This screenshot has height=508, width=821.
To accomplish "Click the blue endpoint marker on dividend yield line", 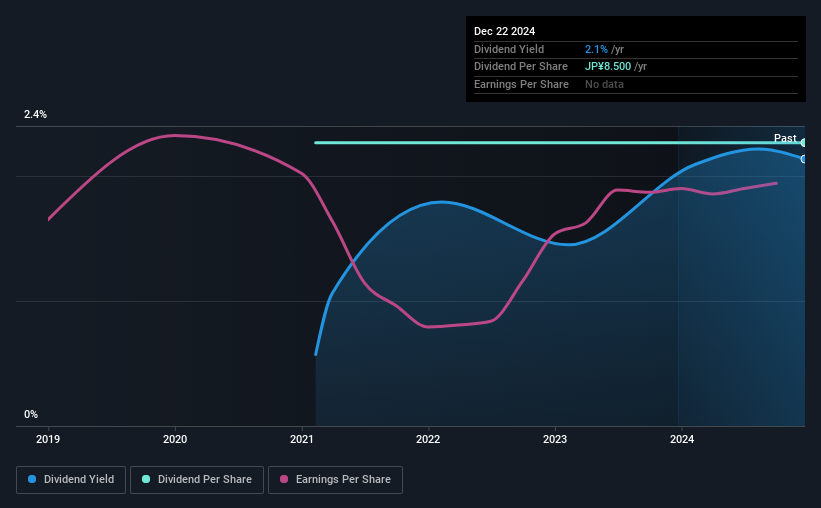I will tap(803, 159).
